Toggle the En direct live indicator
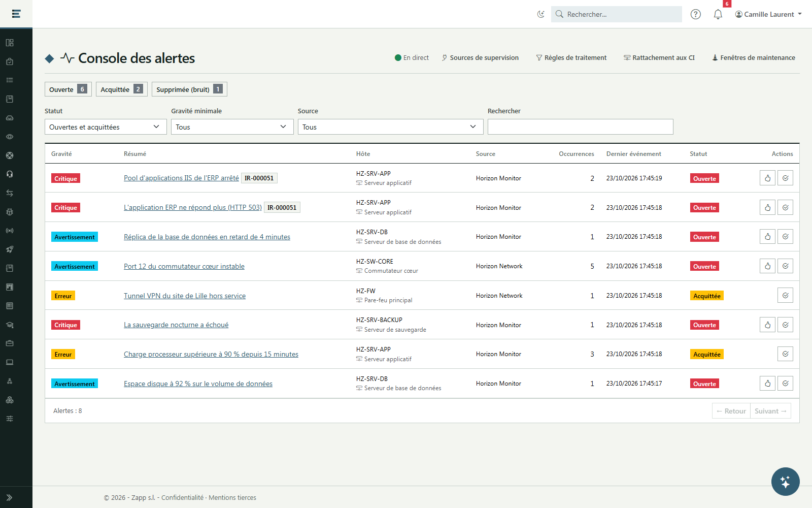812x508 pixels. (412, 58)
